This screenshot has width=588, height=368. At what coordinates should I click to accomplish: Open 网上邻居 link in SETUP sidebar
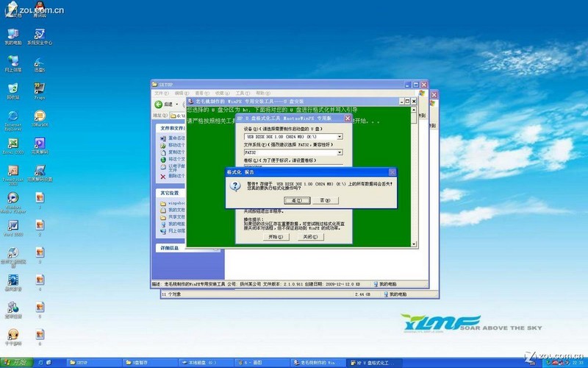point(173,231)
